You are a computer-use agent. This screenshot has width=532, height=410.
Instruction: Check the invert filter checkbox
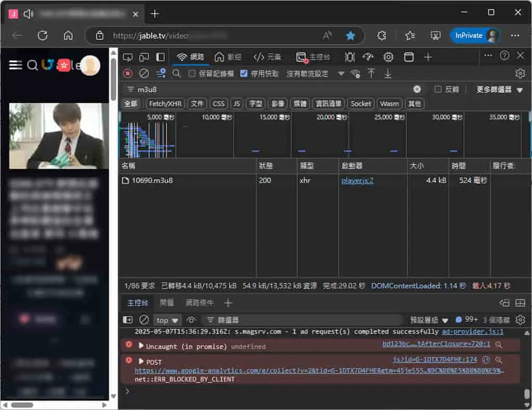tap(438, 89)
